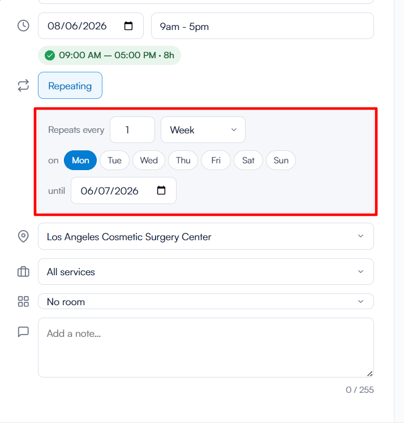Image resolution: width=404 pixels, height=425 pixels.
Task: Open calendar picker in until date field
Action: click(x=161, y=190)
